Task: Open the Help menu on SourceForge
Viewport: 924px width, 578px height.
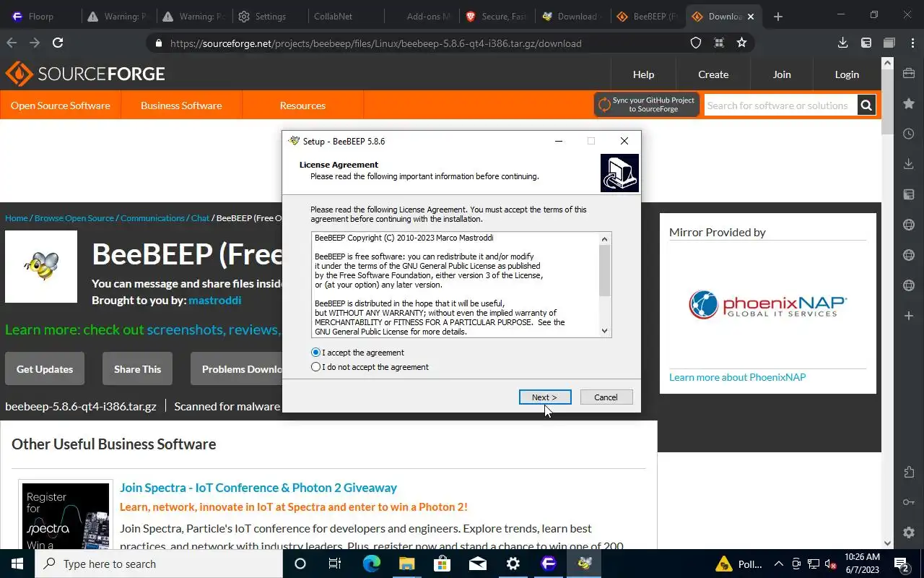Action: 643,74
